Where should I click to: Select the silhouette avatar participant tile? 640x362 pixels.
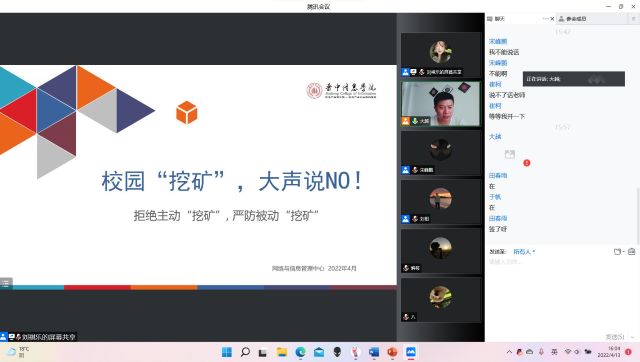pyautogui.click(x=440, y=251)
